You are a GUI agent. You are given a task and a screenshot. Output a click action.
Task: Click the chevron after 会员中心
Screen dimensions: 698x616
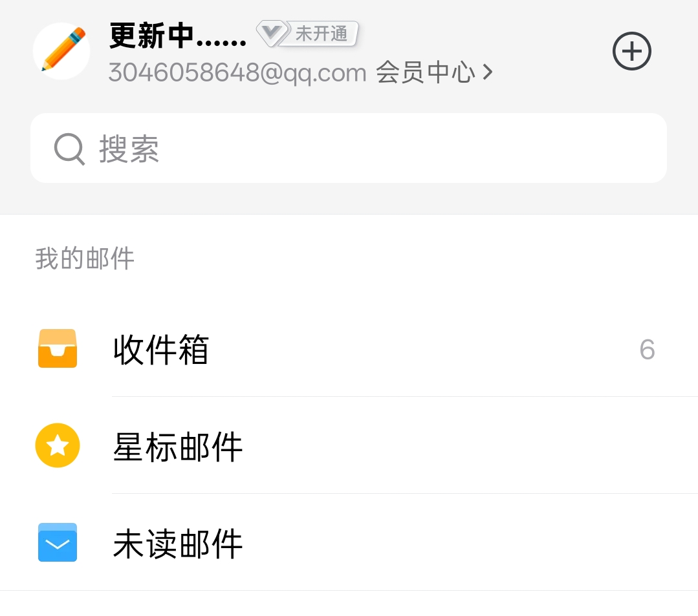(x=488, y=72)
